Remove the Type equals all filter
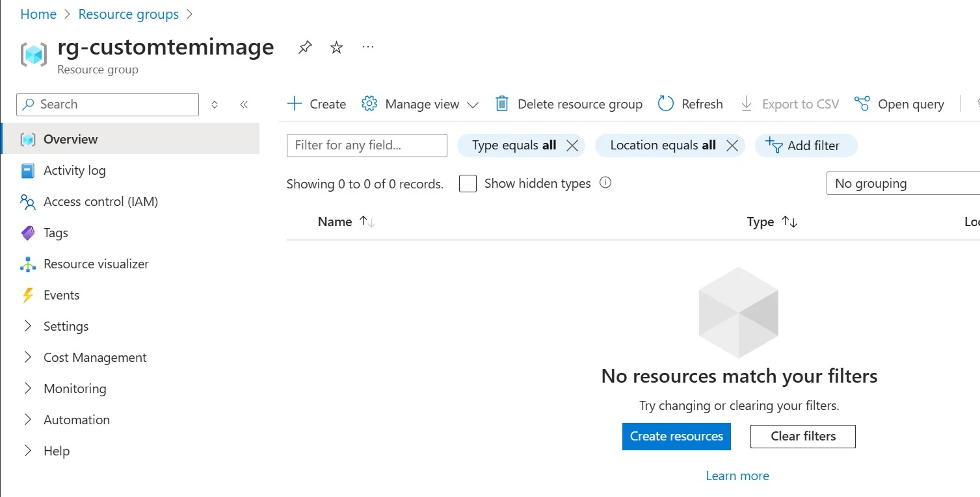 572,146
